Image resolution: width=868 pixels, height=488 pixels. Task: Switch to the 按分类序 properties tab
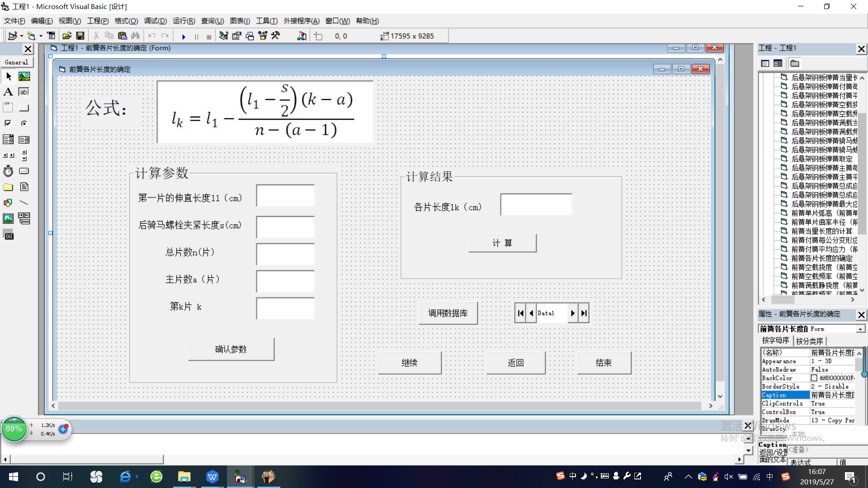coord(809,341)
